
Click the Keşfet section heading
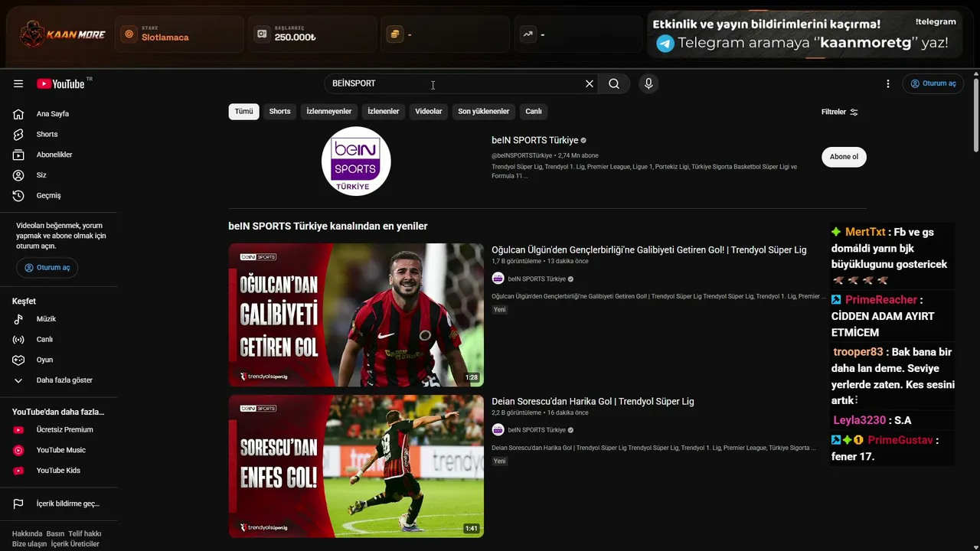(x=24, y=302)
